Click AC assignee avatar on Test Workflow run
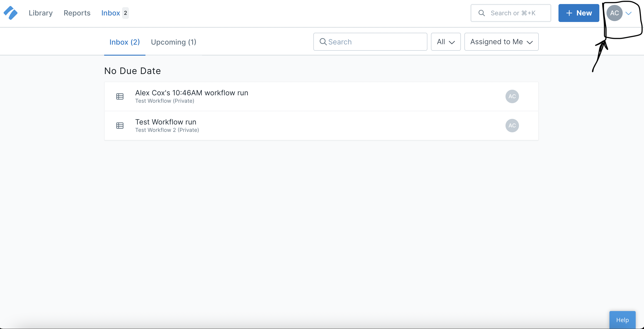644x329 pixels. pos(512,126)
